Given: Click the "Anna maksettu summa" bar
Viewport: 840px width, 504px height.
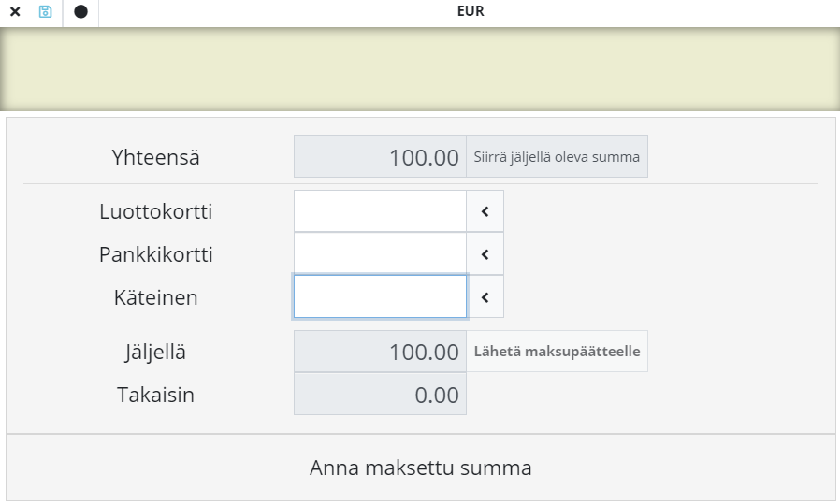Looking at the screenshot, I should [420, 468].
